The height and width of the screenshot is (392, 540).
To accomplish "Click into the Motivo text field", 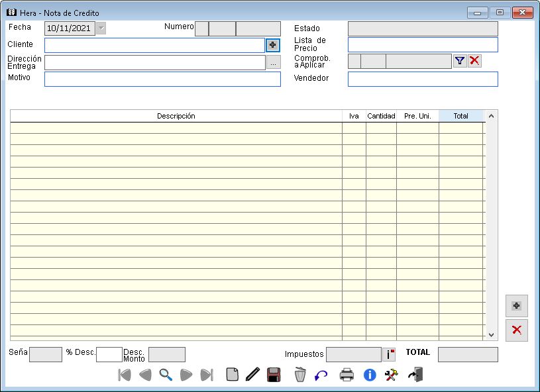I will [162, 79].
